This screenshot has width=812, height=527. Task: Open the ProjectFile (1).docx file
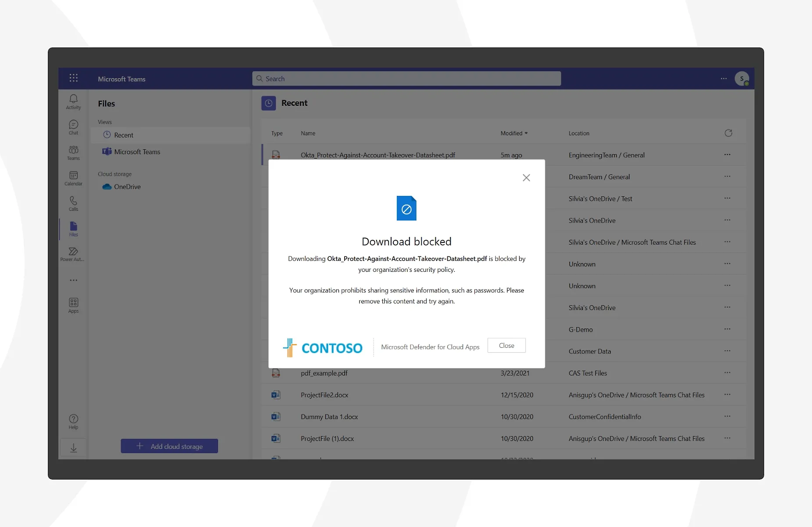[327, 439]
